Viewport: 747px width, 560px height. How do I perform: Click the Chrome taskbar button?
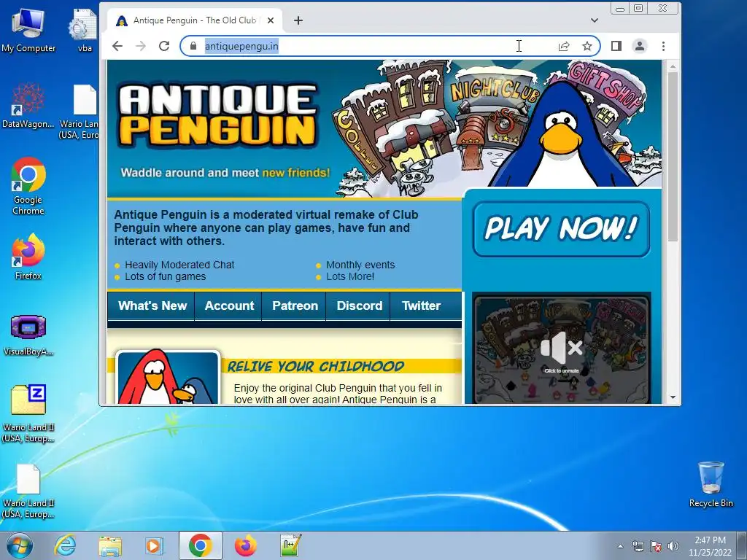[x=200, y=545]
